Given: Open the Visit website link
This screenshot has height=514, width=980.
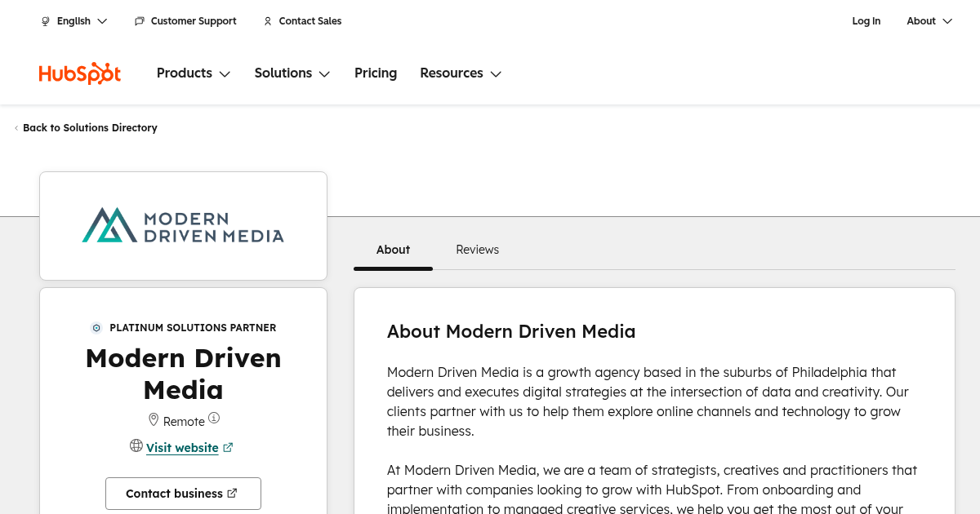Looking at the screenshot, I should [x=182, y=447].
